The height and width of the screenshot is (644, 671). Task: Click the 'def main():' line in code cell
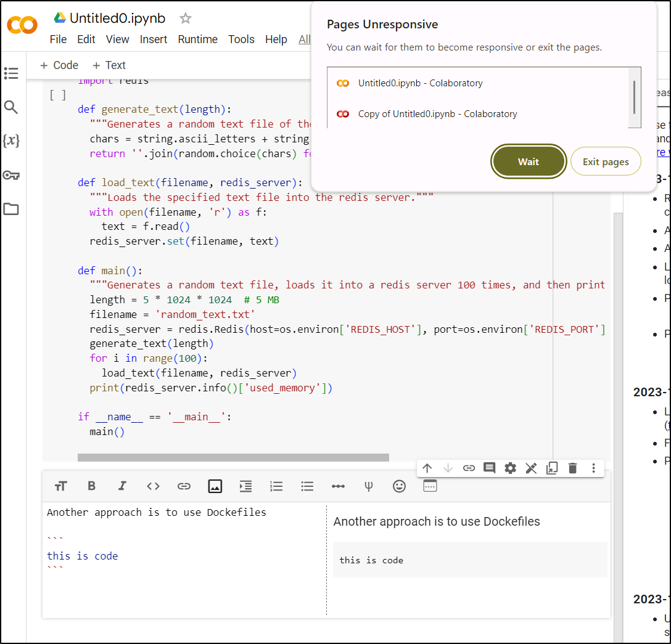(x=110, y=271)
